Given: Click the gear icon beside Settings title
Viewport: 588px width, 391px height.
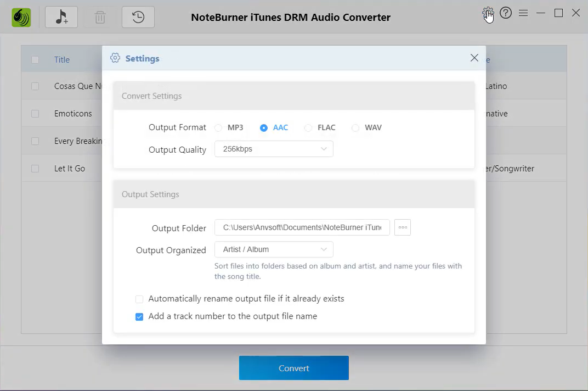Looking at the screenshot, I should pos(115,58).
